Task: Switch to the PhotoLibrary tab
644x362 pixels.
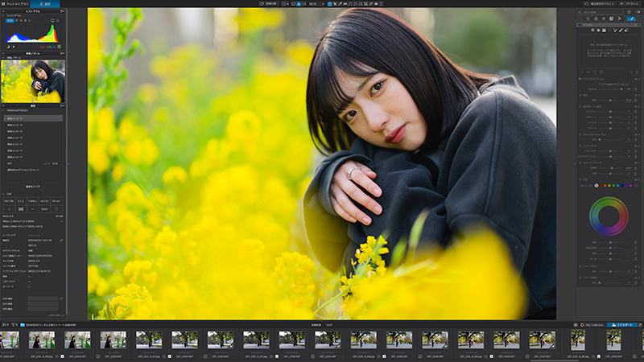Action: click(x=15, y=4)
